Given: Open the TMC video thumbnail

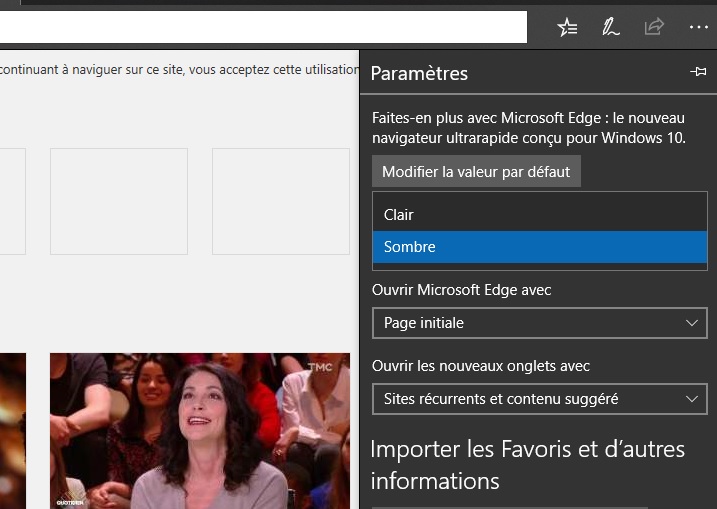Looking at the screenshot, I should coord(200,431).
